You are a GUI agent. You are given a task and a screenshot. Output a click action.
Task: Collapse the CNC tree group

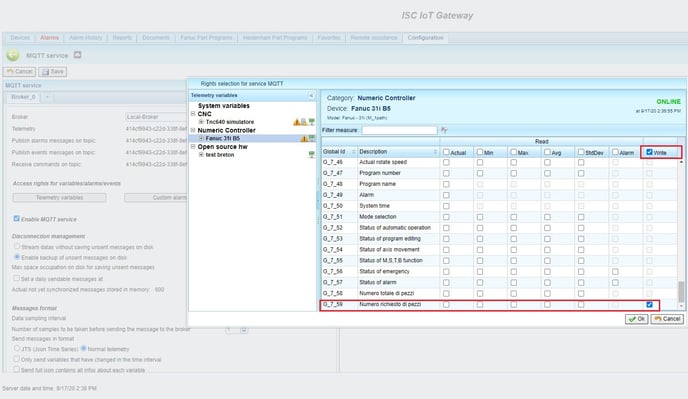tap(193, 114)
